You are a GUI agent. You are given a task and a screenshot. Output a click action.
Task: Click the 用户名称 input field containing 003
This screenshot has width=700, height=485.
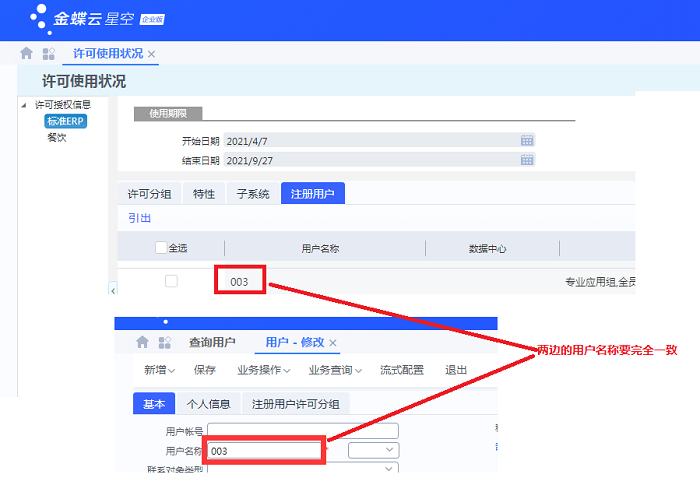click(265, 451)
